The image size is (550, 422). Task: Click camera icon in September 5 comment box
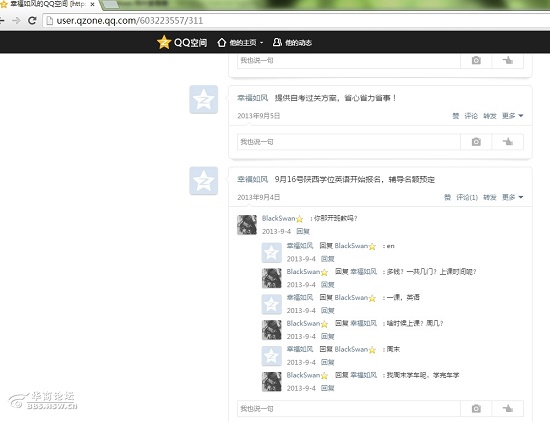tap(476, 142)
